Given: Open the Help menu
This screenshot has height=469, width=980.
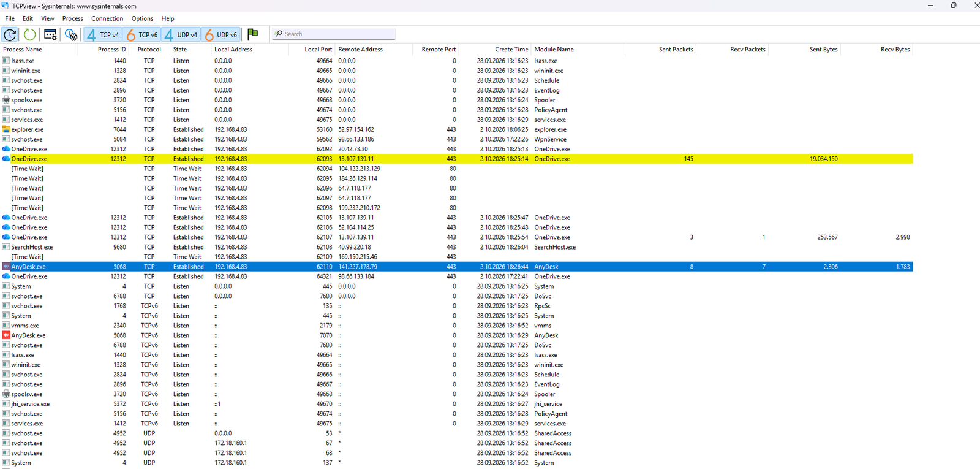Looking at the screenshot, I should [168, 18].
